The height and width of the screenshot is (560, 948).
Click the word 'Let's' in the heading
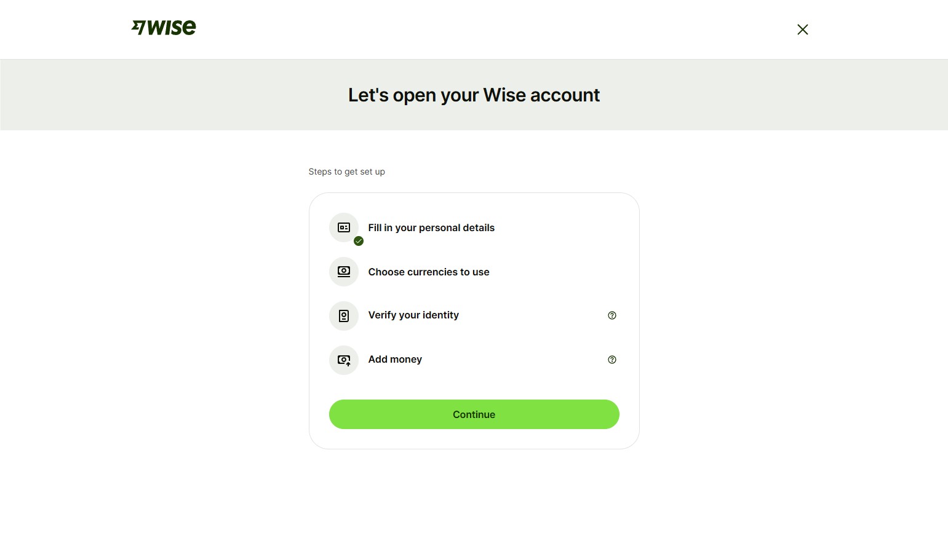point(368,95)
